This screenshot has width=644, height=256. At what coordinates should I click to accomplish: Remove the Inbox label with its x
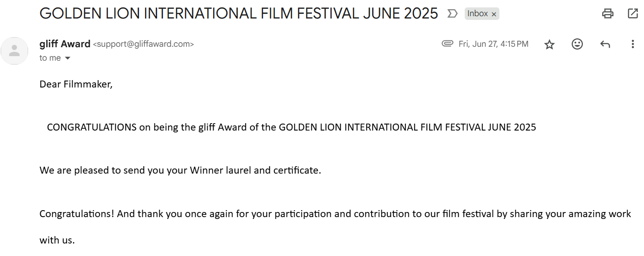[494, 14]
